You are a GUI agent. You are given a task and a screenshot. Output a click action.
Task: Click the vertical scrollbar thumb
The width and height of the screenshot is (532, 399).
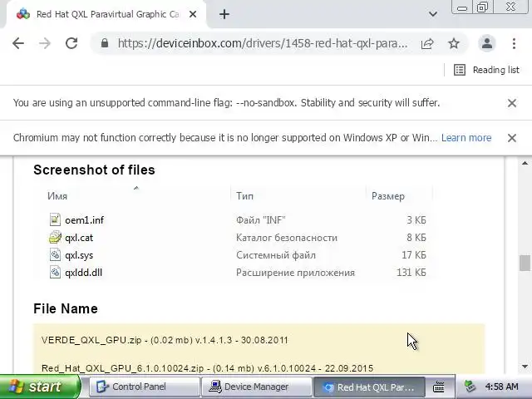(525, 264)
